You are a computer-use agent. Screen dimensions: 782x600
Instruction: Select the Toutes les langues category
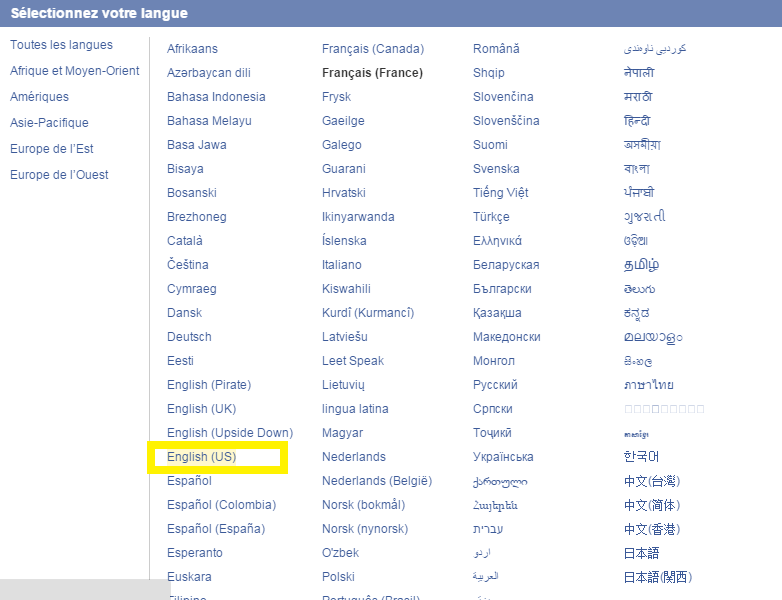pos(61,45)
